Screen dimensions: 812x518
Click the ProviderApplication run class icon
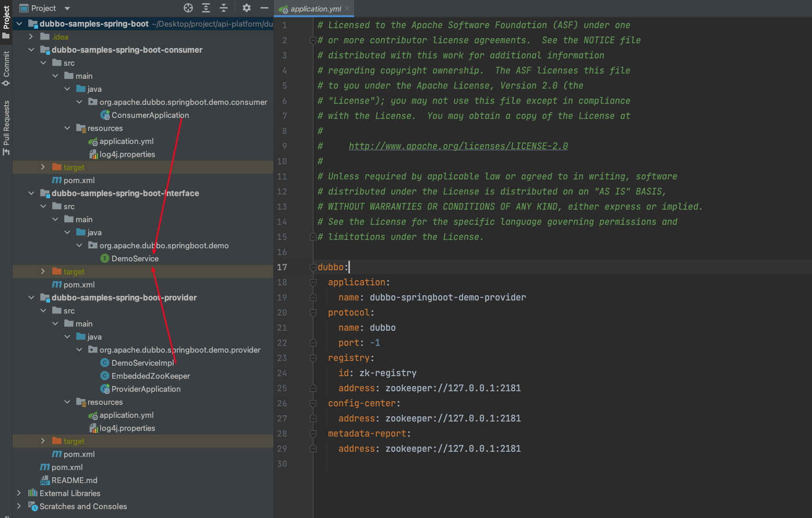105,389
